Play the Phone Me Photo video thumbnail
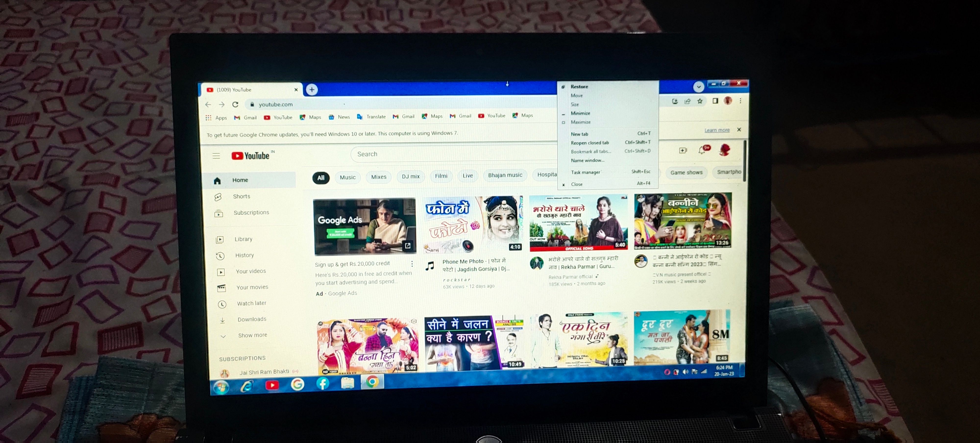The height and width of the screenshot is (443, 980). [x=474, y=224]
